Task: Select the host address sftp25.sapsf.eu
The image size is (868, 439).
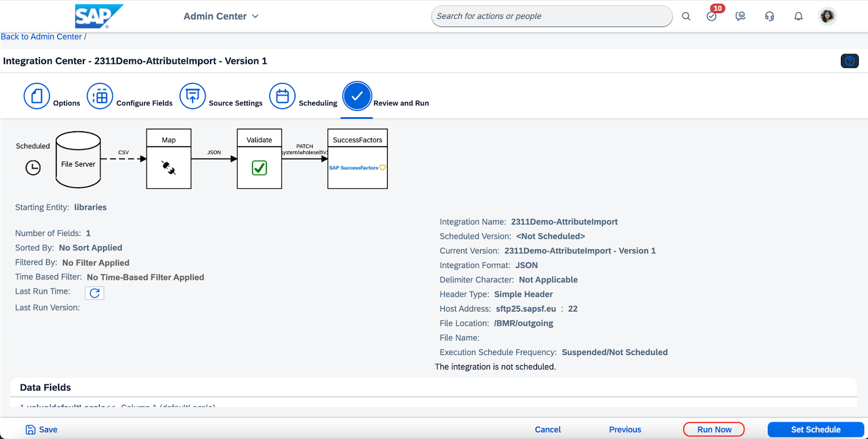Action: click(526, 309)
